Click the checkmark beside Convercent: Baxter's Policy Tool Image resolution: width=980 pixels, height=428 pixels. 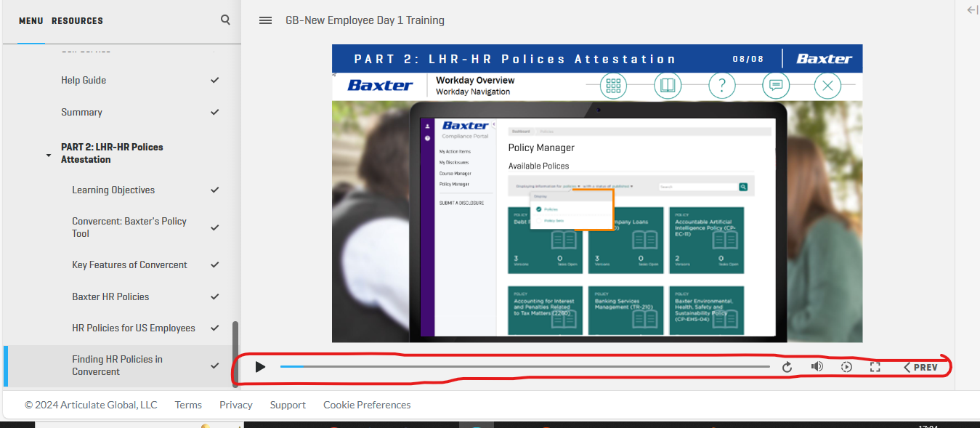pyautogui.click(x=214, y=227)
